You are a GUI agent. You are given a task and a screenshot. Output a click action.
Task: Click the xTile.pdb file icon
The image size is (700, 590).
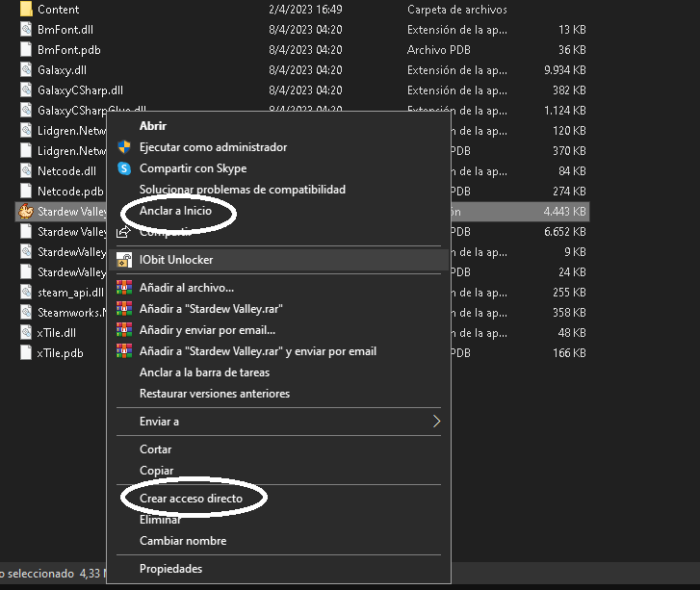(26, 353)
